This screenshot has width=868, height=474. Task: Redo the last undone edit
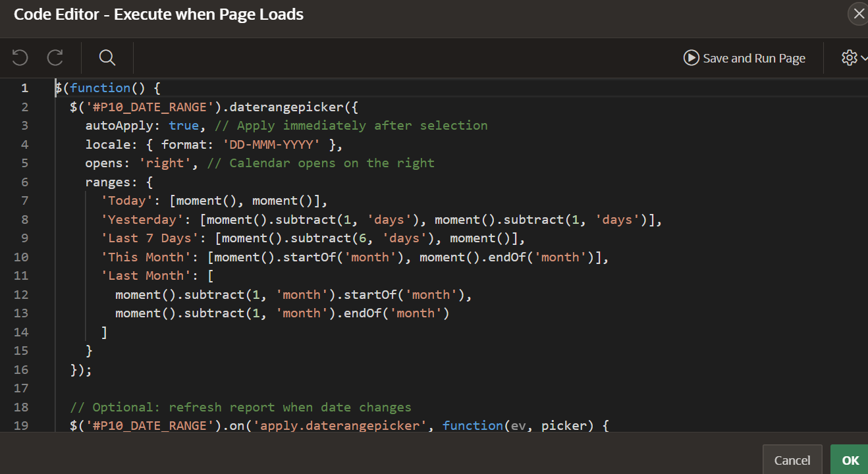55,58
